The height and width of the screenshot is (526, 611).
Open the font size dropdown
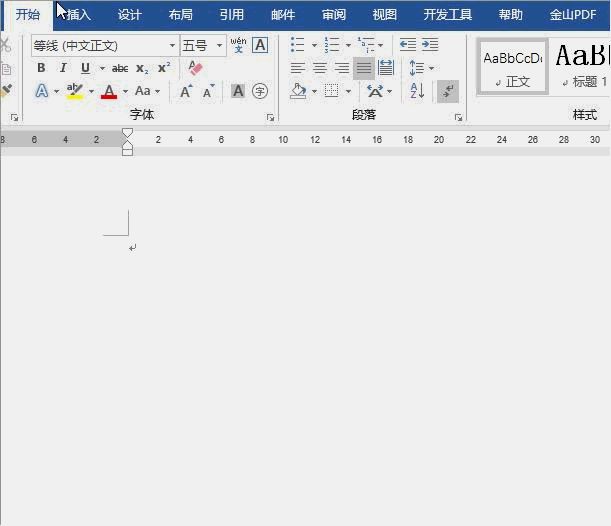(220, 46)
